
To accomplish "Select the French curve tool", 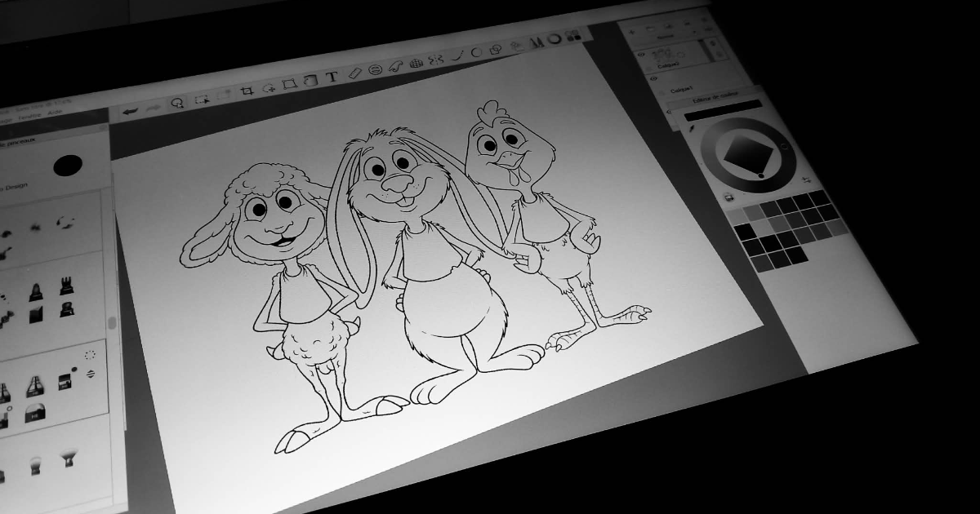I will [395, 66].
